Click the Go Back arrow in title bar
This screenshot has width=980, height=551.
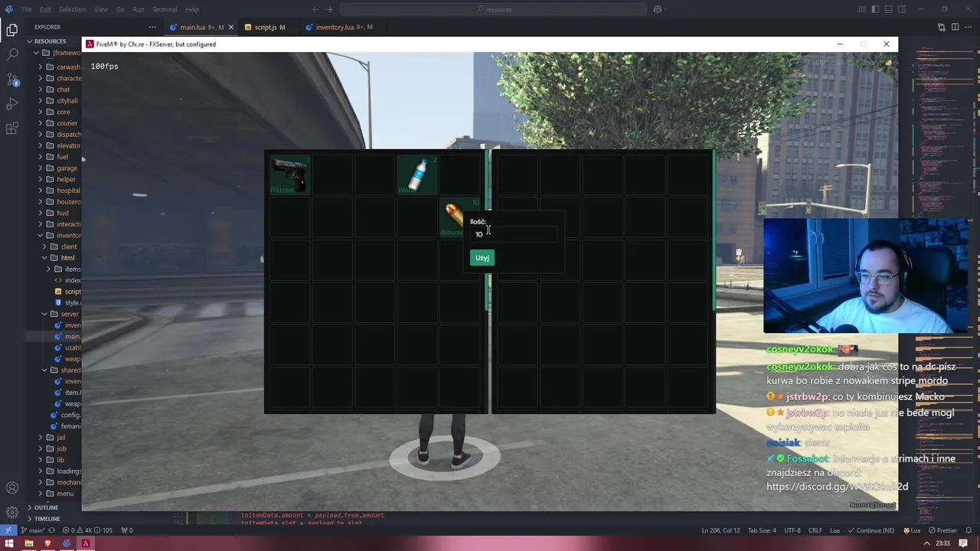pos(315,9)
